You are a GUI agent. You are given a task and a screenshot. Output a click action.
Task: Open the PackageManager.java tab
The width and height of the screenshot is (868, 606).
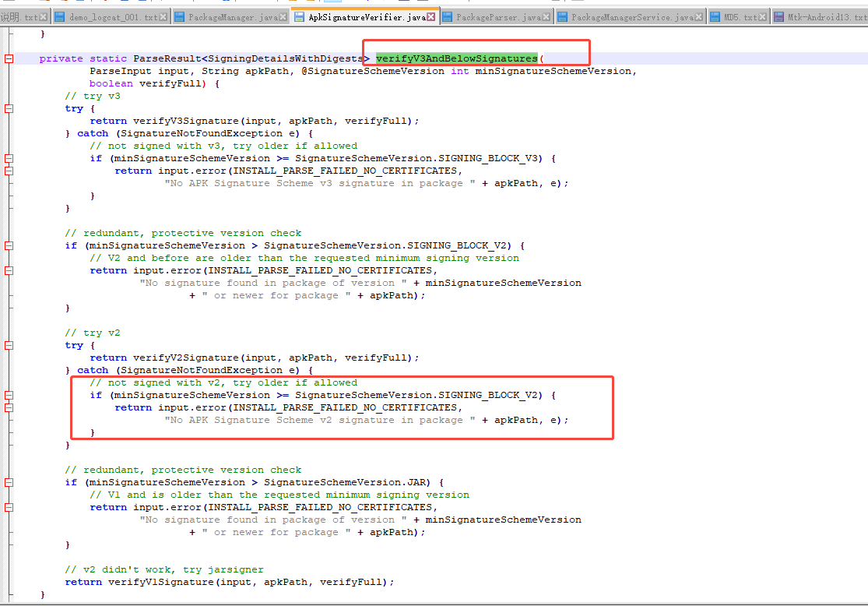[233, 17]
